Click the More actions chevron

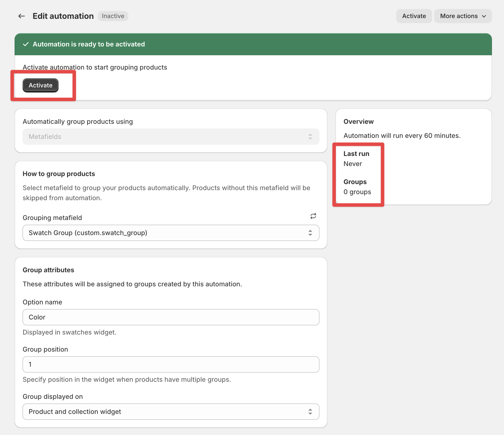(484, 16)
